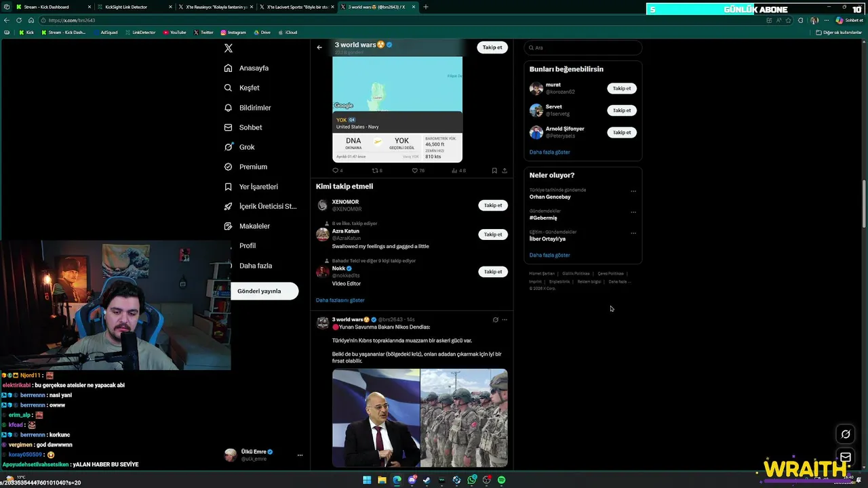The image size is (868, 488).
Task: Open Premium page
Action: [245, 167]
